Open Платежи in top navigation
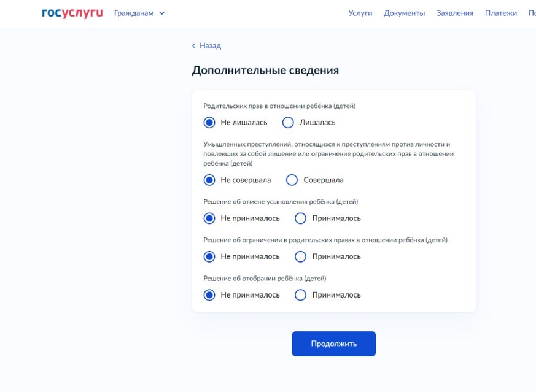Screen dimensions: 536x392 coord(500,13)
